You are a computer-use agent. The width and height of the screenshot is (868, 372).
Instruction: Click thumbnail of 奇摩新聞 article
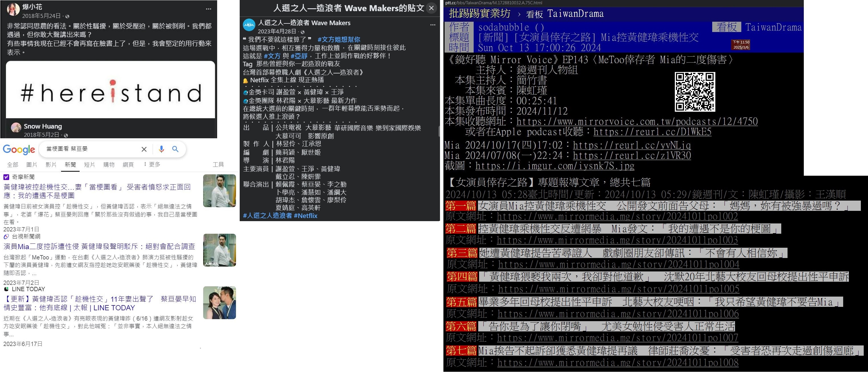click(x=219, y=191)
